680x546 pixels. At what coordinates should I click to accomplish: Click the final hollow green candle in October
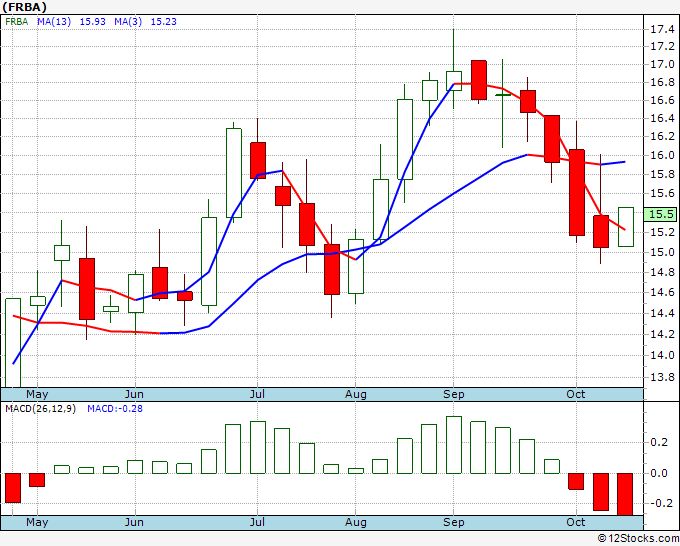tap(626, 227)
